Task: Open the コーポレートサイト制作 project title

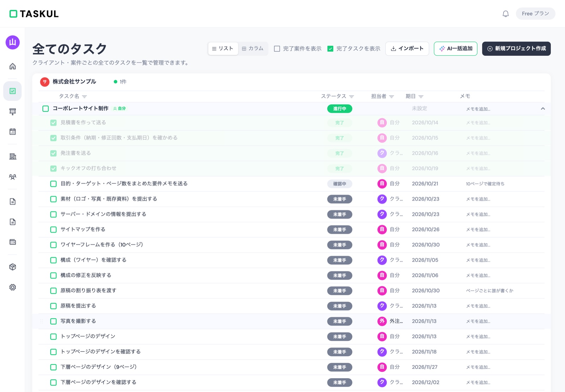Action: point(81,109)
